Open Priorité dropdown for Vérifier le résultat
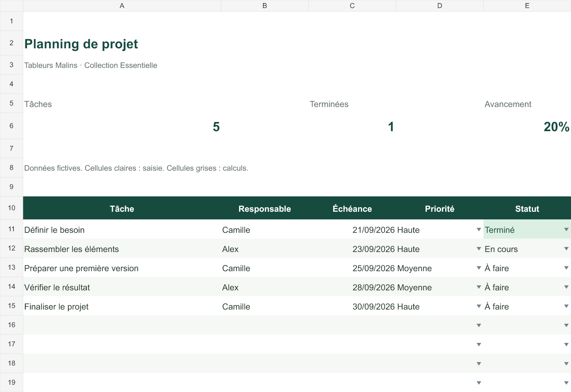This screenshot has width=571, height=392. [x=479, y=287]
